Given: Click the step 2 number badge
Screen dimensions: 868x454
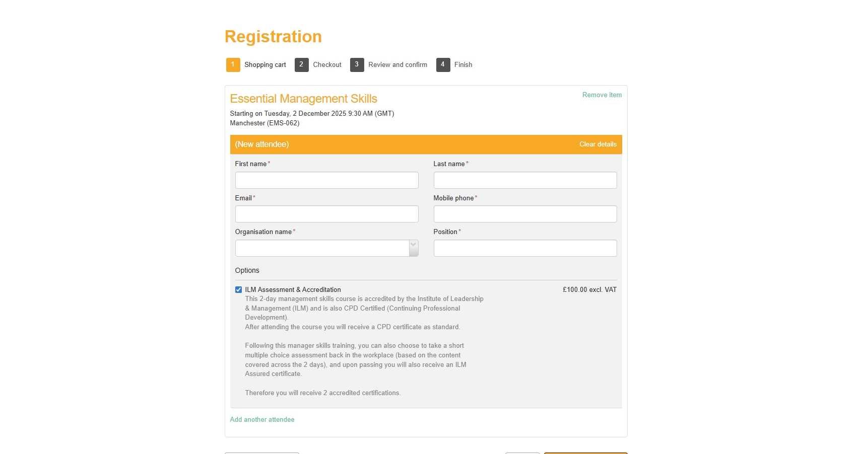Looking at the screenshot, I should pyautogui.click(x=301, y=65).
